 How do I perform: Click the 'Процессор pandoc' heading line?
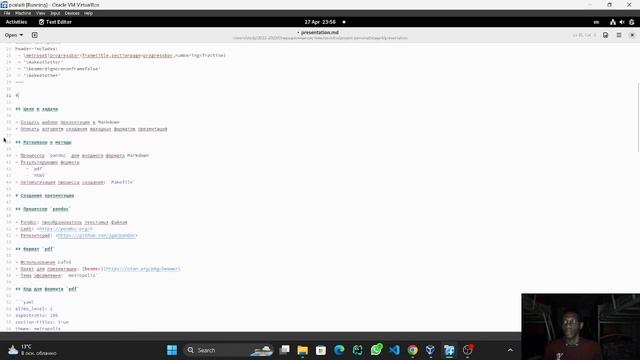pos(43,209)
